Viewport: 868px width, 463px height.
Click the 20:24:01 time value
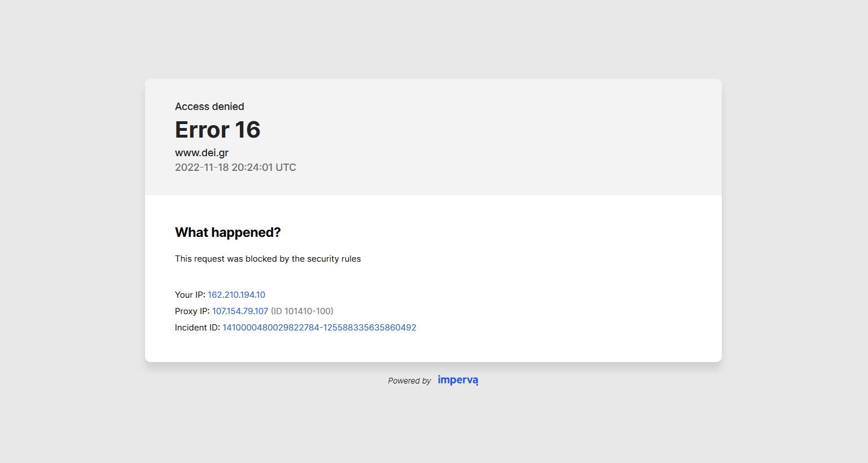pyautogui.click(x=252, y=167)
